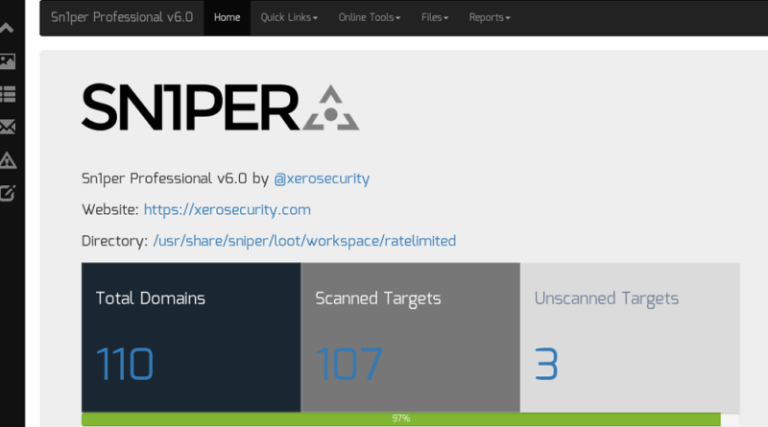Select the list view sidebar icon
The width and height of the screenshot is (768, 427).
7,94
